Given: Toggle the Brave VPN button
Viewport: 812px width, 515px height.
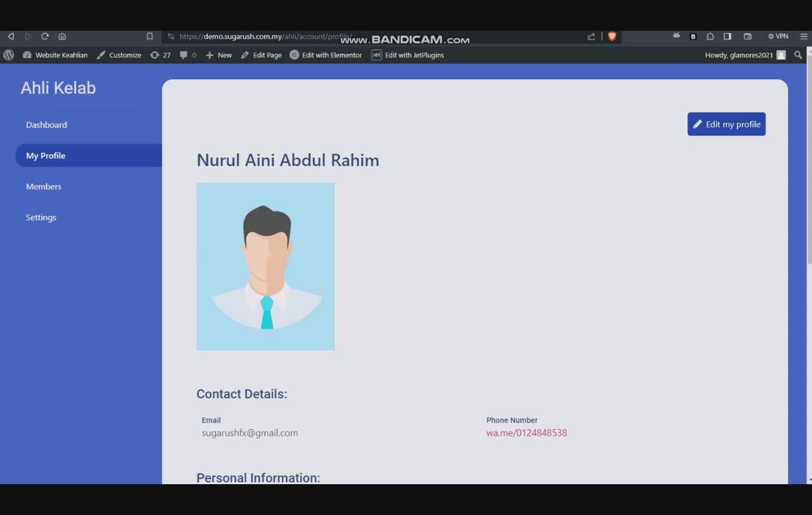Looking at the screenshot, I should 778,36.
